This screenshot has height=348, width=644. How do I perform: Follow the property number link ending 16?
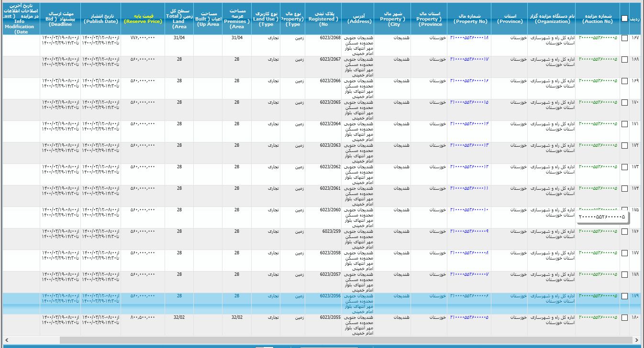point(469,81)
